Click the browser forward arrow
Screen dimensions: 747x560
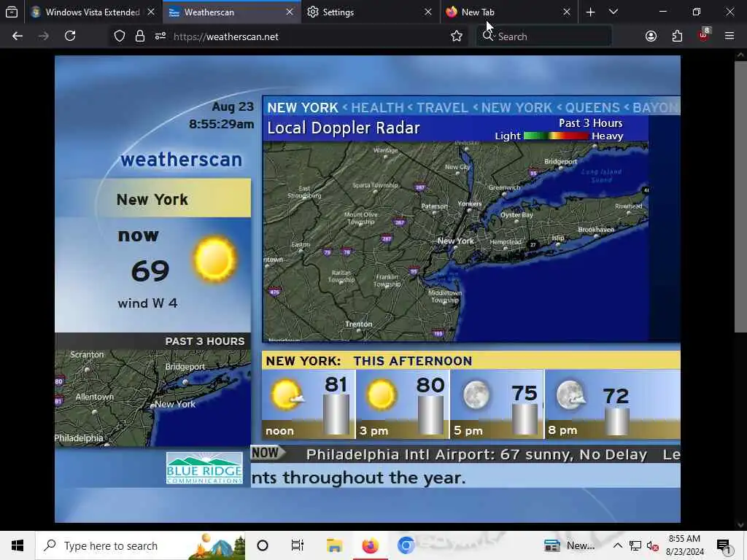(43, 36)
